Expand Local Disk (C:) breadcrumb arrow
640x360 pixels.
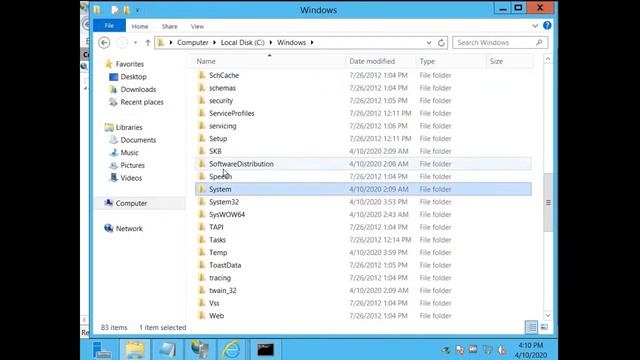270,42
